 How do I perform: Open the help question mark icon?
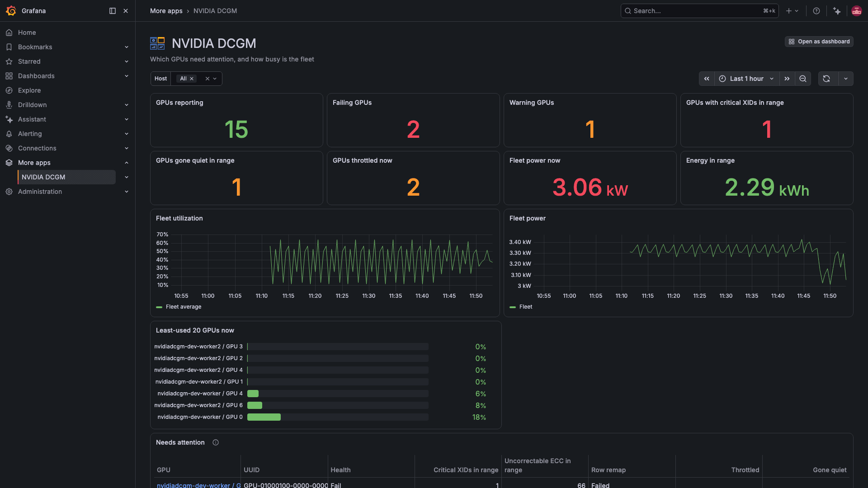[x=816, y=11]
